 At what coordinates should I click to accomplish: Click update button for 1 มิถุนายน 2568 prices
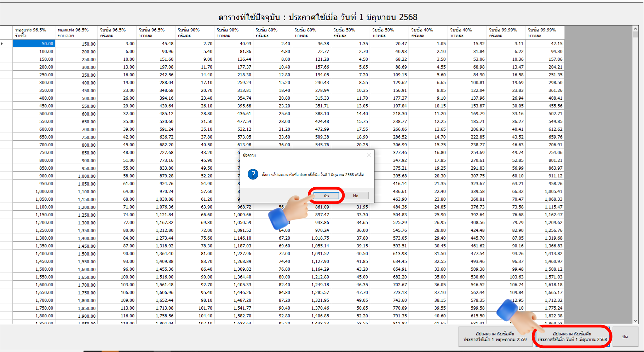[572, 336]
